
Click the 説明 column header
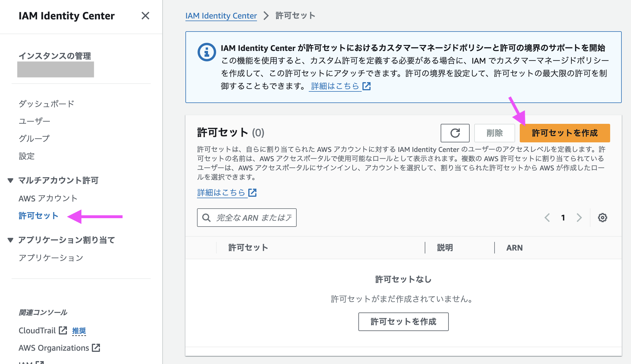tap(445, 248)
